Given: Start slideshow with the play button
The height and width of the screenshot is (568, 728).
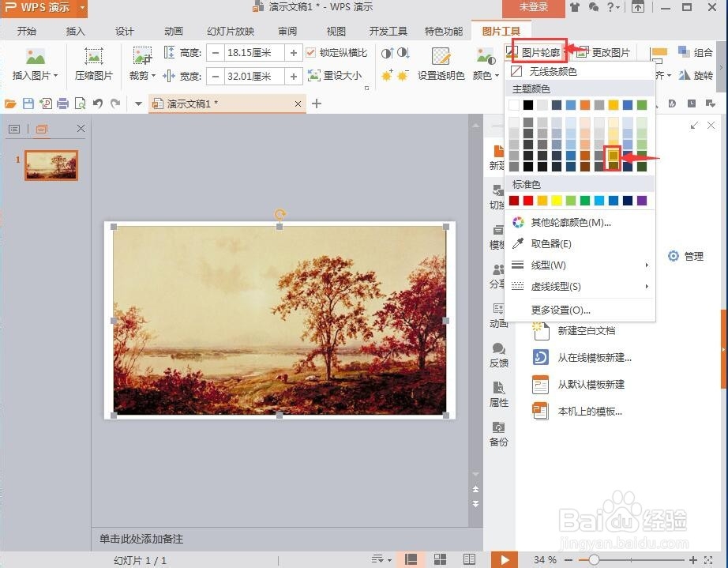Looking at the screenshot, I should pos(504,559).
